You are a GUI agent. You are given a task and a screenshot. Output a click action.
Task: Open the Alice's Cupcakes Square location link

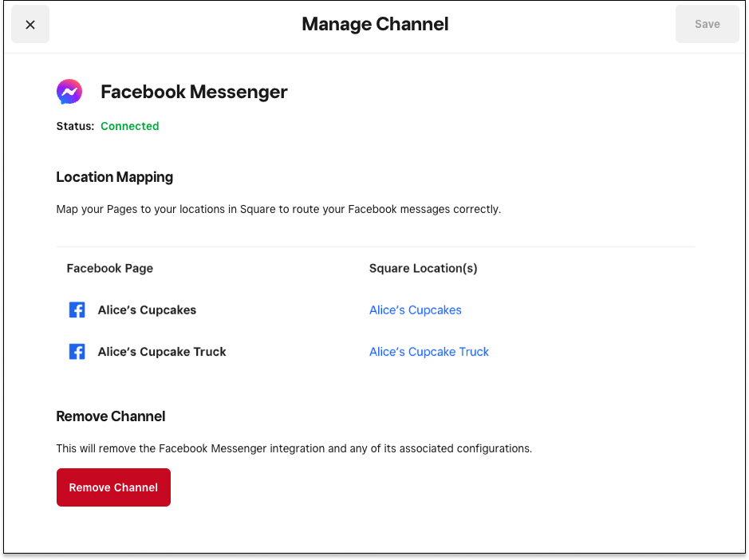415,310
